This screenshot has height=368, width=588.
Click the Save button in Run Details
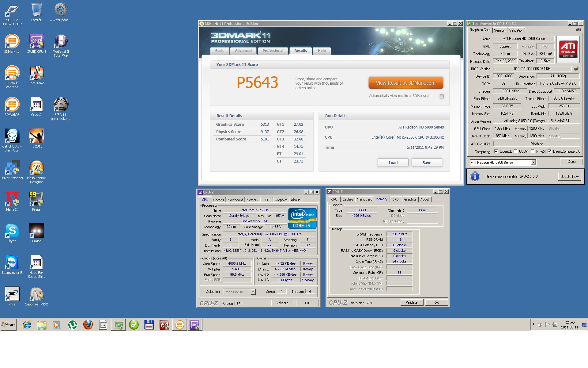click(427, 163)
